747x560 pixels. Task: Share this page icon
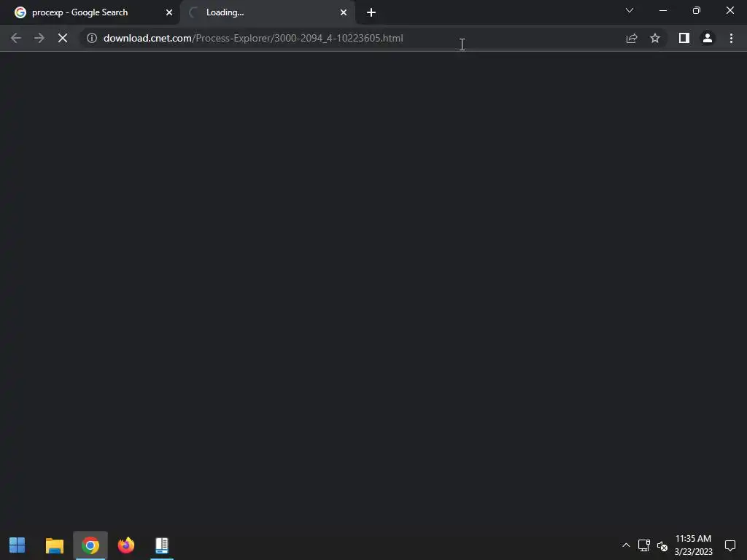tap(632, 38)
